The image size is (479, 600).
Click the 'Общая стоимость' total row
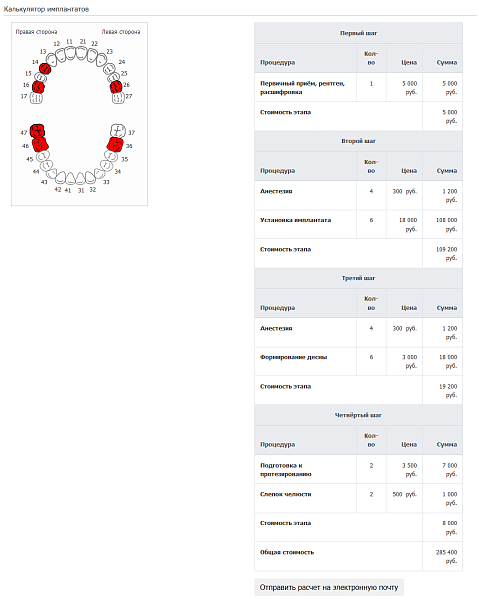(x=358, y=556)
